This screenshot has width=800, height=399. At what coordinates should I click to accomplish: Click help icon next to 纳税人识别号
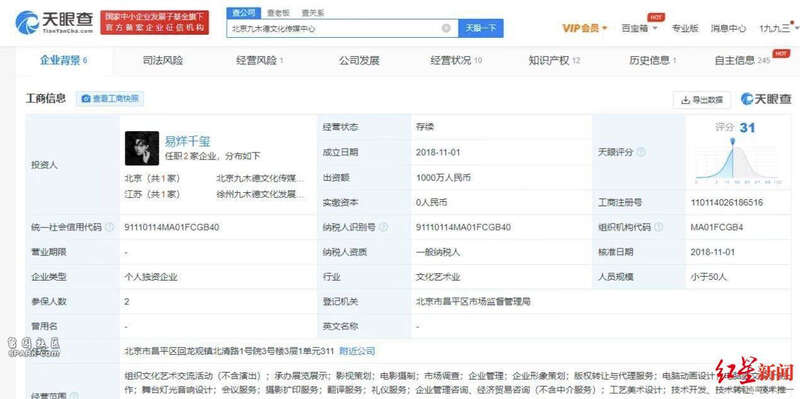point(383,227)
